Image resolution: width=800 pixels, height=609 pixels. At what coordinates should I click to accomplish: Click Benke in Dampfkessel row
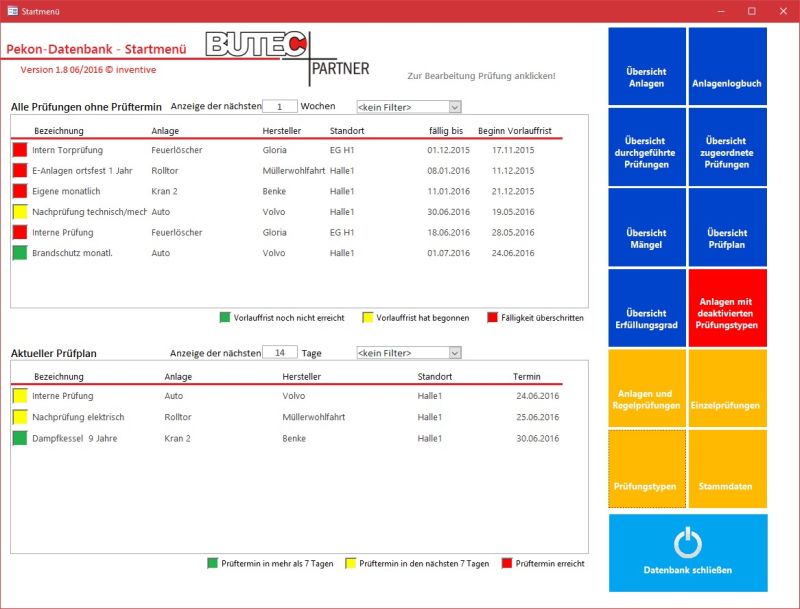[294, 438]
